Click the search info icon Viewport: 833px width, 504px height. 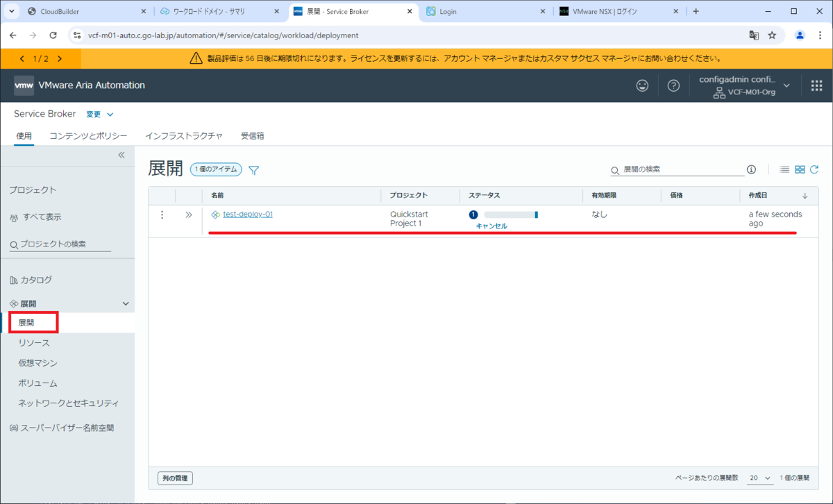tap(751, 169)
